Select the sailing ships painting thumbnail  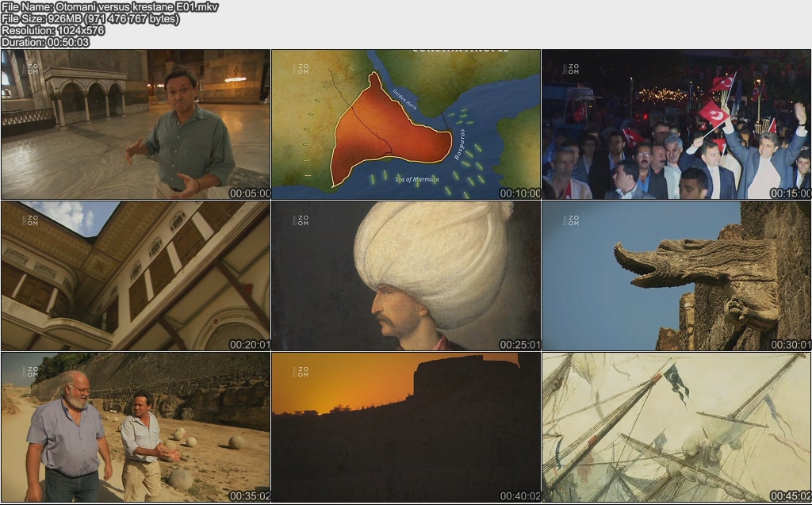click(676, 427)
